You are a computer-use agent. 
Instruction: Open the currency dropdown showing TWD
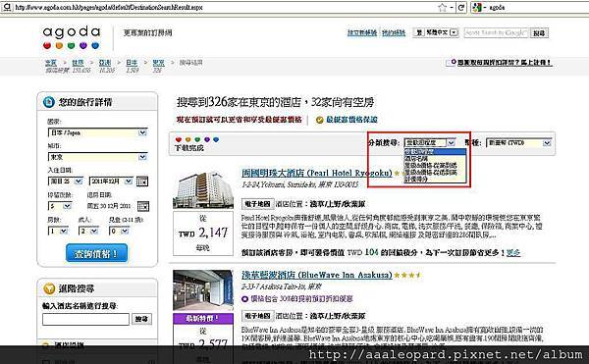coord(518,143)
